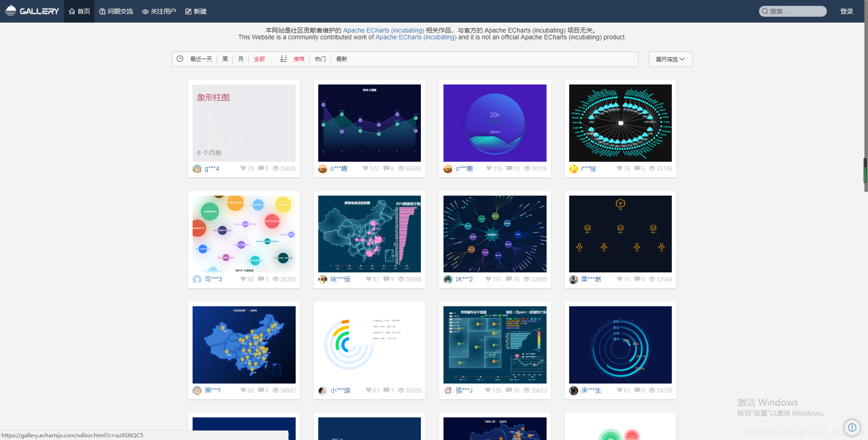Screen dimensions: 868x440
Task: Click the clock time-filter icon
Action: pos(180,59)
